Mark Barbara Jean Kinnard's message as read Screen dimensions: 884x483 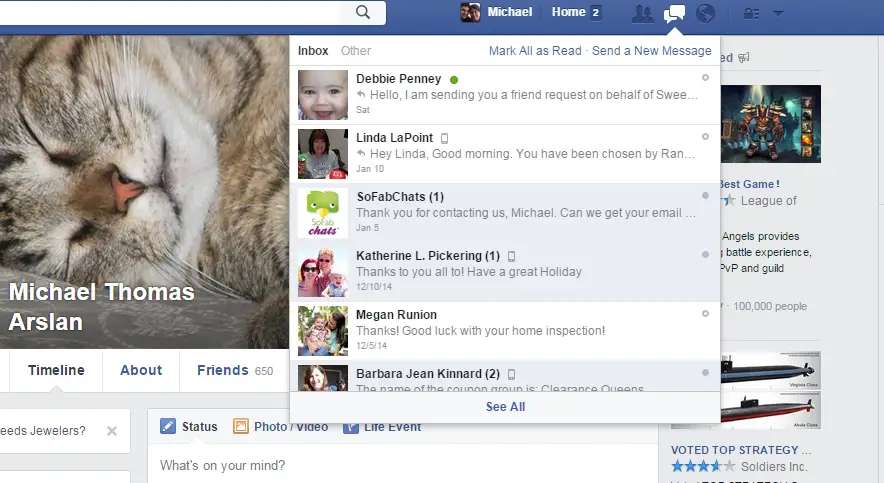[705, 373]
